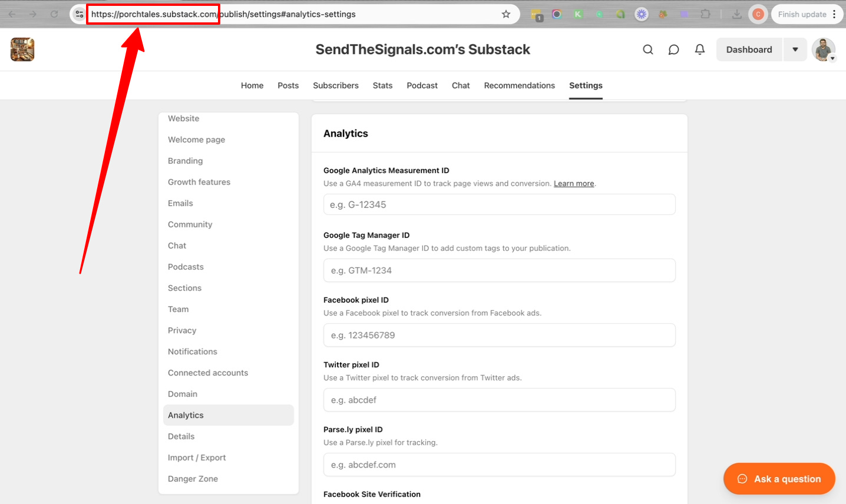
Task: Select Sections in settings sidebar
Action: [x=229, y=288]
